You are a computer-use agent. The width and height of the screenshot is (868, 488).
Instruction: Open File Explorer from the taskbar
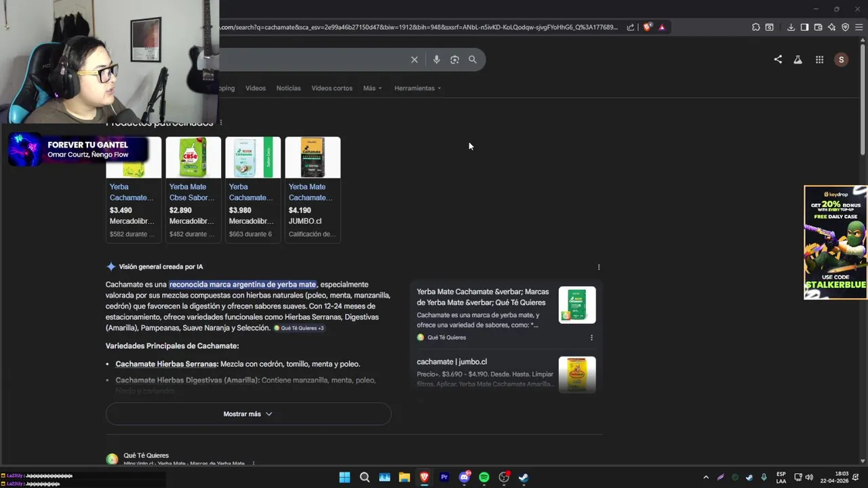pyautogui.click(x=404, y=477)
